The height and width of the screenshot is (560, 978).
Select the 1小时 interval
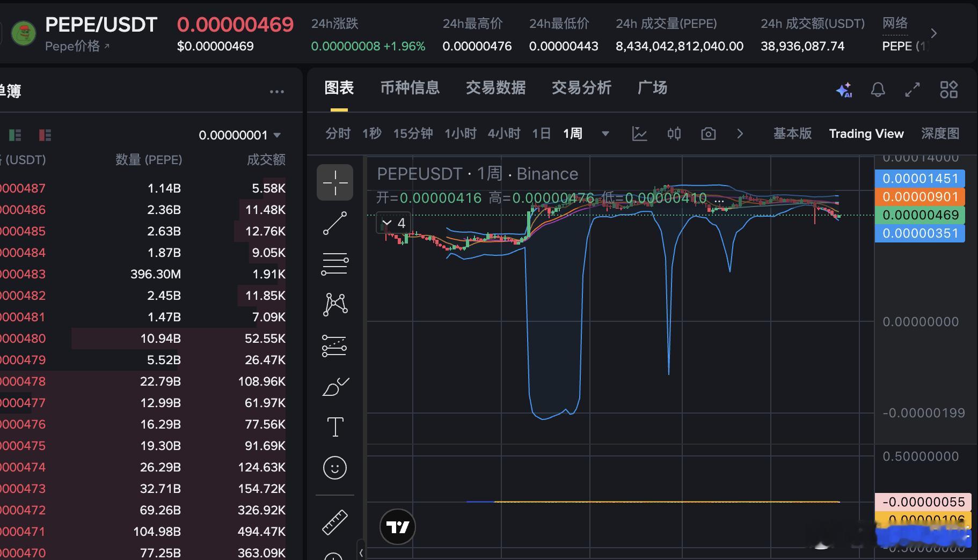(x=461, y=134)
